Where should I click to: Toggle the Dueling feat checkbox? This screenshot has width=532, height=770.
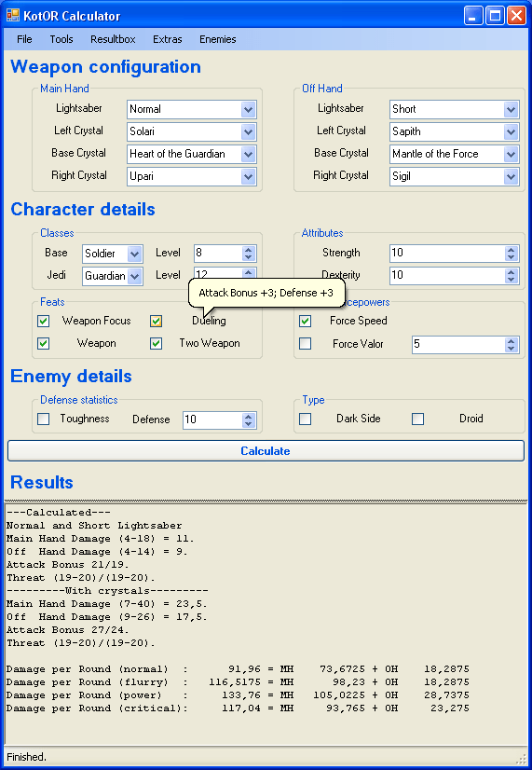(157, 322)
